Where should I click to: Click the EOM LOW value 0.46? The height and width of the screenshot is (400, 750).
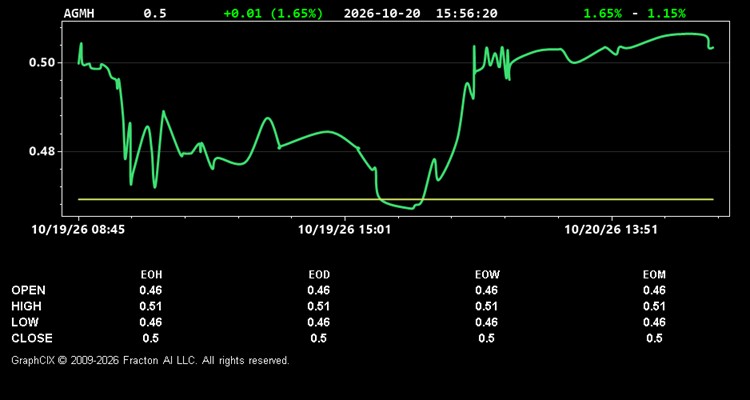(654, 322)
